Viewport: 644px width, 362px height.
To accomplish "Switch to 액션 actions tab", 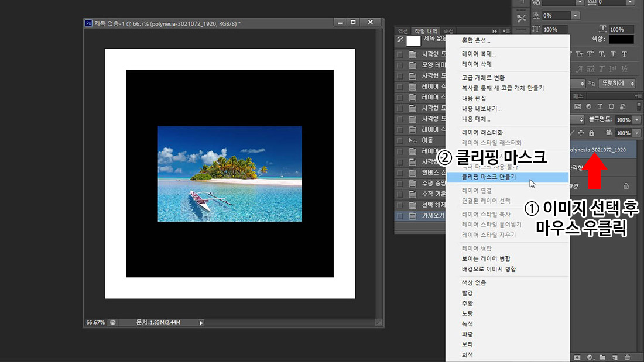I will pyautogui.click(x=403, y=31).
